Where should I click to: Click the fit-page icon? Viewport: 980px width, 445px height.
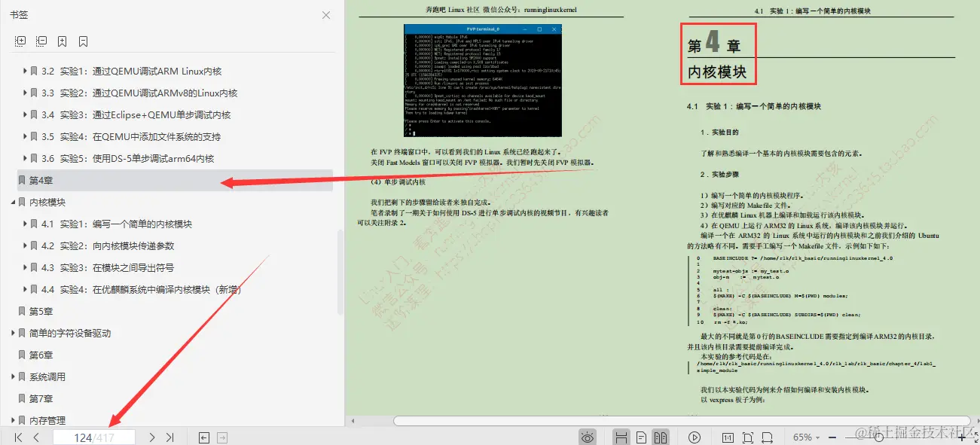[x=748, y=437]
